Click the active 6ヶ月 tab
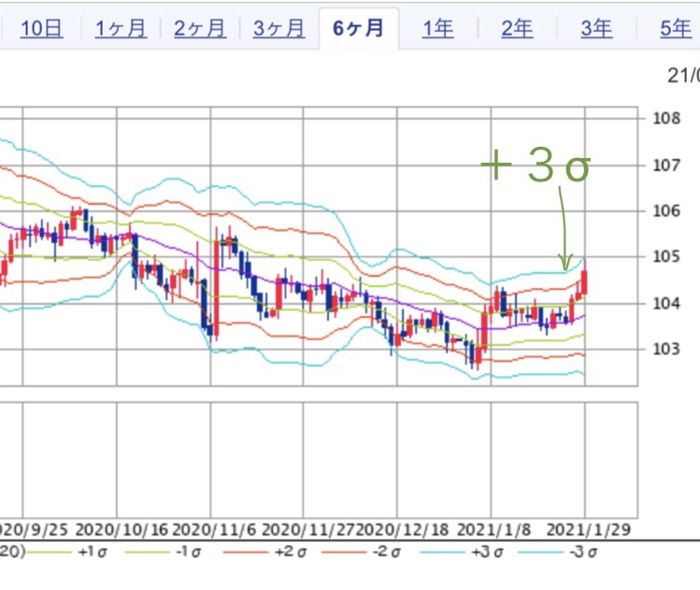 click(358, 28)
